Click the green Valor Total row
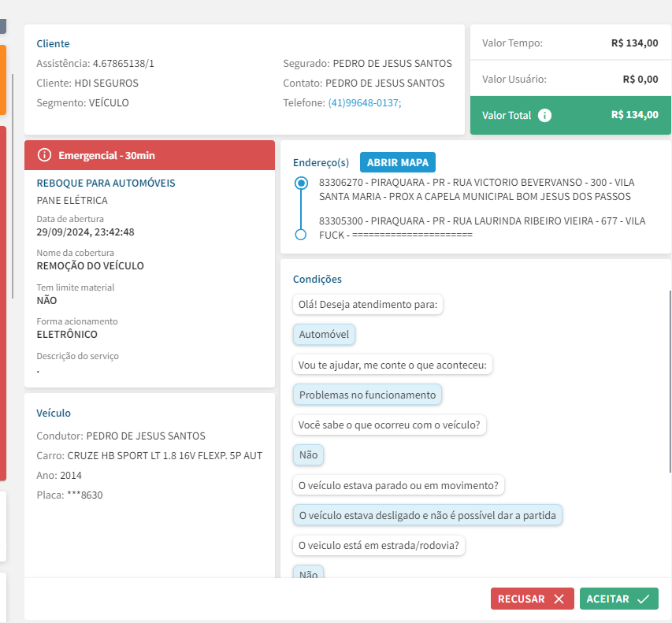Viewport: 672px width, 623px height. click(x=570, y=115)
